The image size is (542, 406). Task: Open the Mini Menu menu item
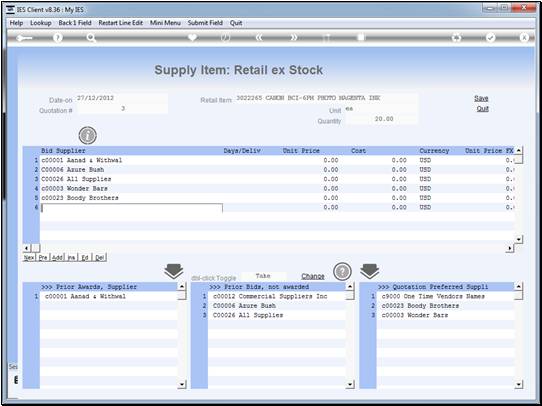pos(165,23)
